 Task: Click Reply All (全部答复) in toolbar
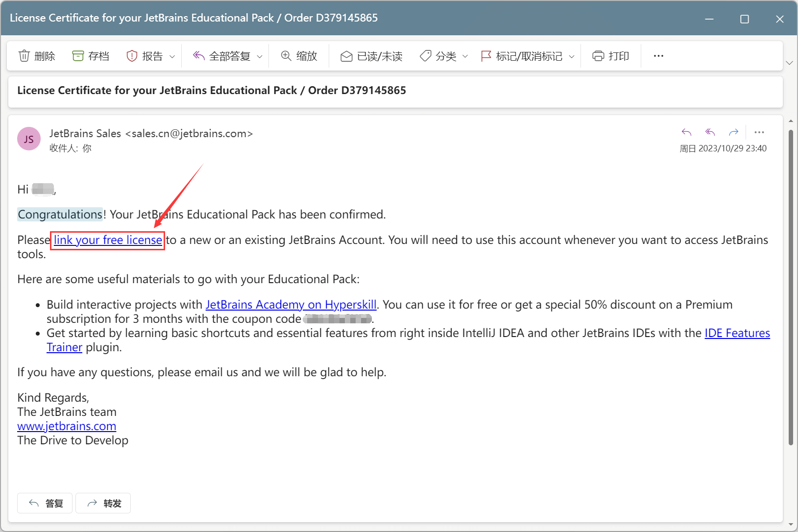[x=221, y=56]
